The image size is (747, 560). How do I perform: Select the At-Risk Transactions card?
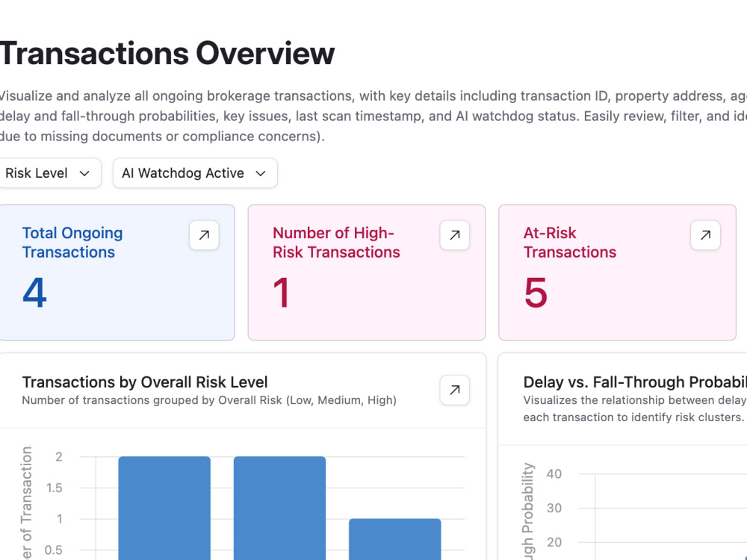click(617, 273)
